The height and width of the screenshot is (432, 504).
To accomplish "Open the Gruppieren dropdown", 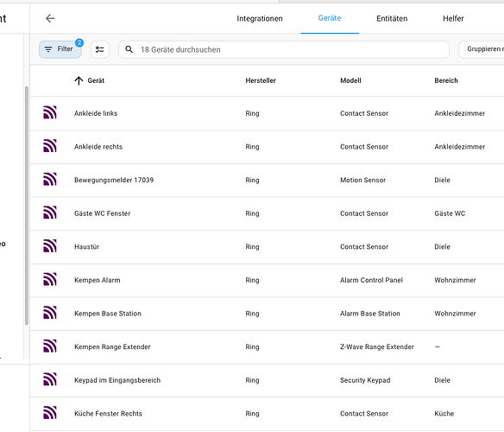I will click(x=482, y=49).
